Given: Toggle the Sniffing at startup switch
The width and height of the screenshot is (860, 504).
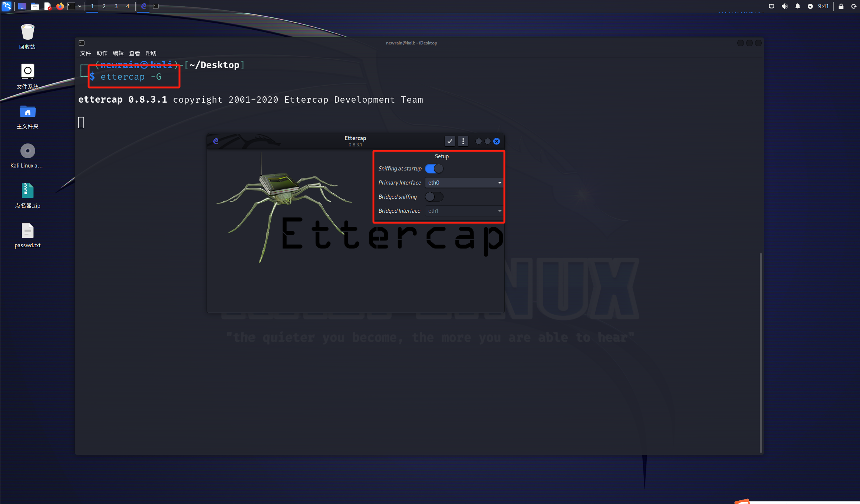Looking at the screenshot, I should (x=434, y=169).
